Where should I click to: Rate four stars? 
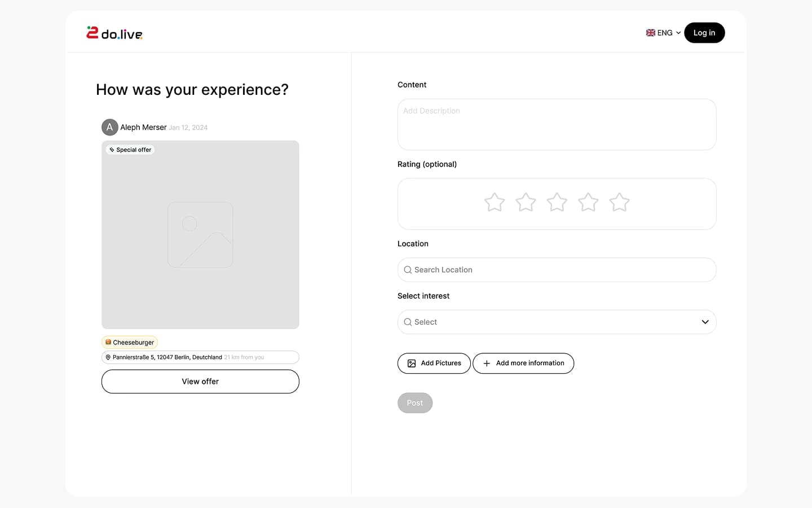coord(588,202)
